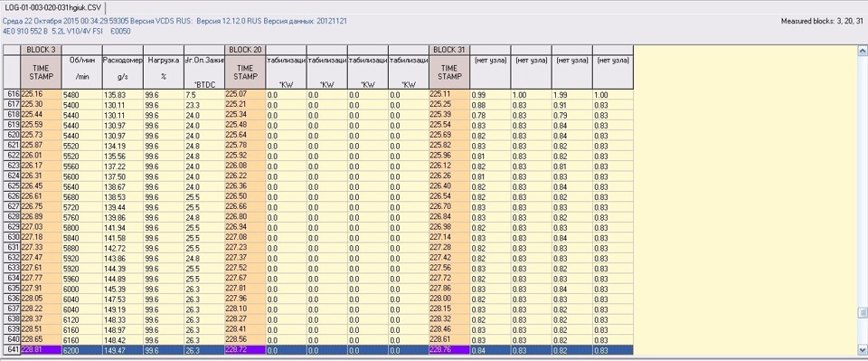Select row number 625
This screenshot has height=361, width=868.
pos(12,186)
